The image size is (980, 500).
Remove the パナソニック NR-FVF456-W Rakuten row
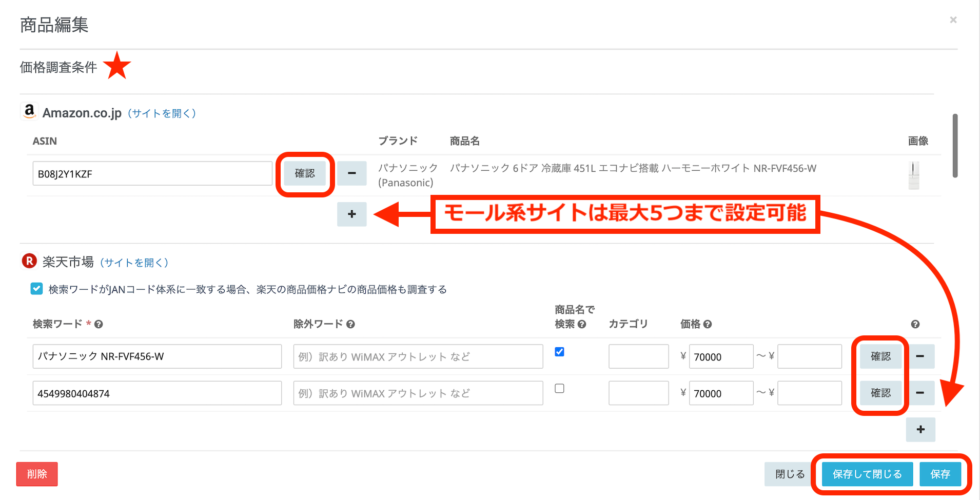point(920,356)
